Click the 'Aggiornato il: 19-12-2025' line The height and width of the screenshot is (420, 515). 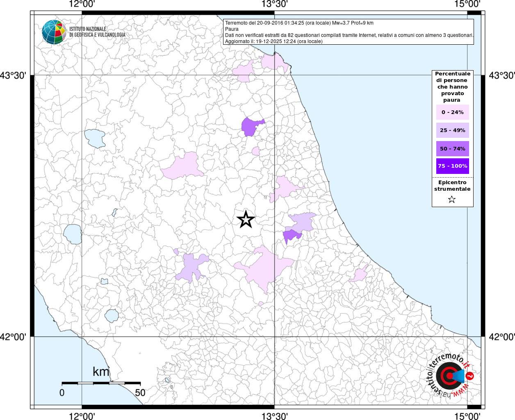[273, 41]
